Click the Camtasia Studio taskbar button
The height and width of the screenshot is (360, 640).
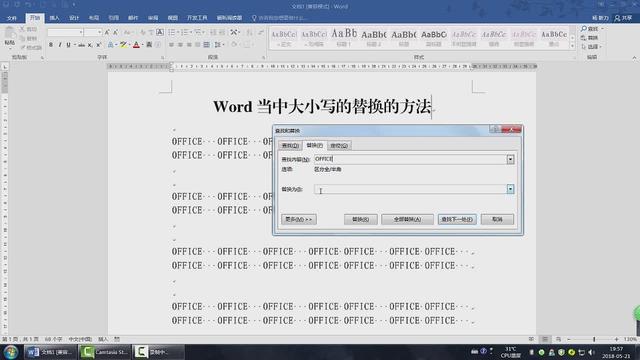[105, 352]
